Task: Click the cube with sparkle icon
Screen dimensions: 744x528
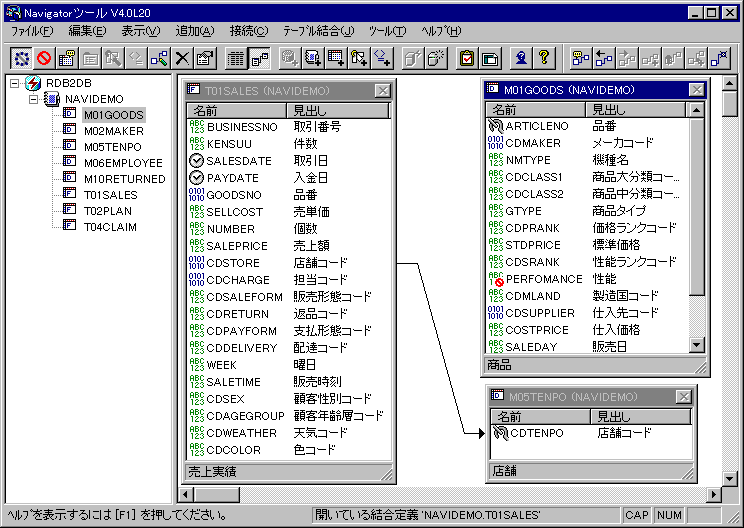Action: pos(436,58)
